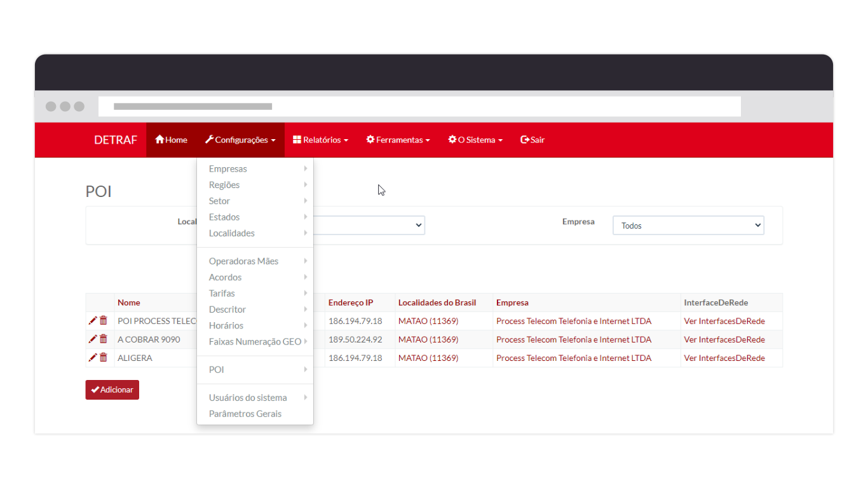Expand the Localidades submenu
The image size is (868, 488).
coord(255,233)
